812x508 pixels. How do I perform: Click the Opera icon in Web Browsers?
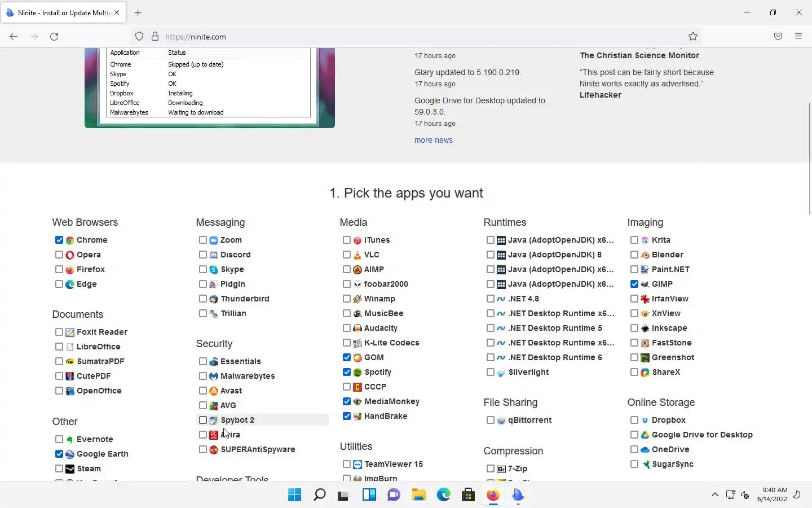pos(70,255)
